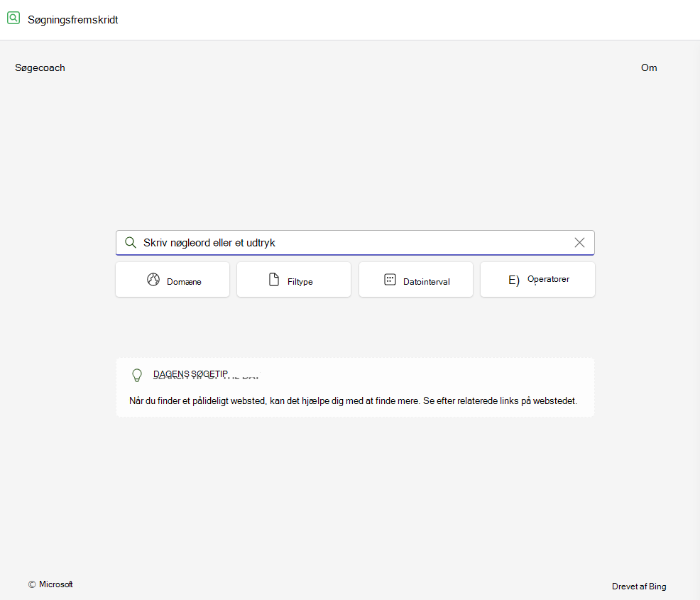Open the Domæne filter

pyautogui.click(x=173, y=280)
